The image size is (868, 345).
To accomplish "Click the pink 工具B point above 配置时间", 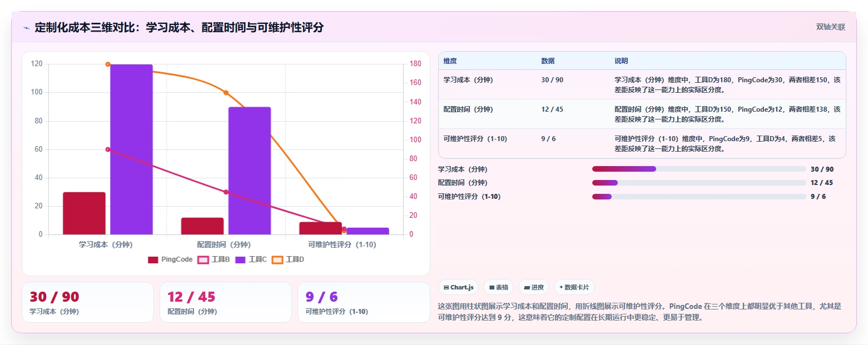I will click(226, 192).
